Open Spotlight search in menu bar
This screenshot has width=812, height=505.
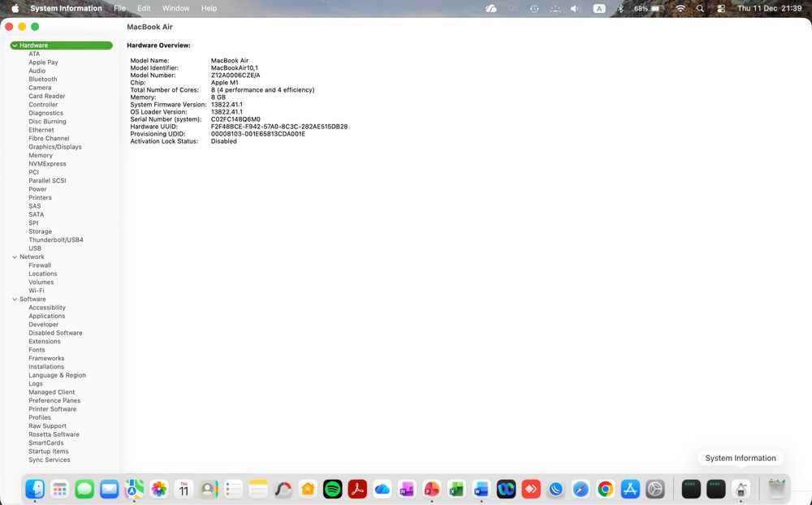click(700, 8)
